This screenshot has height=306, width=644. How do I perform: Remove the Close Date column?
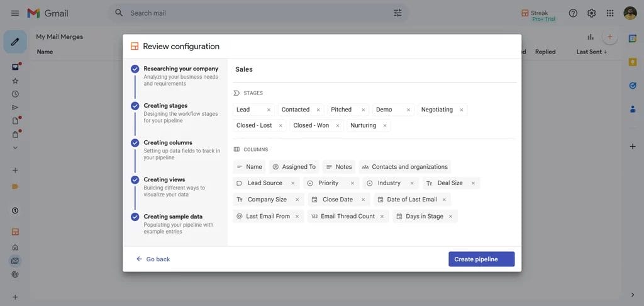coord(363,200)
